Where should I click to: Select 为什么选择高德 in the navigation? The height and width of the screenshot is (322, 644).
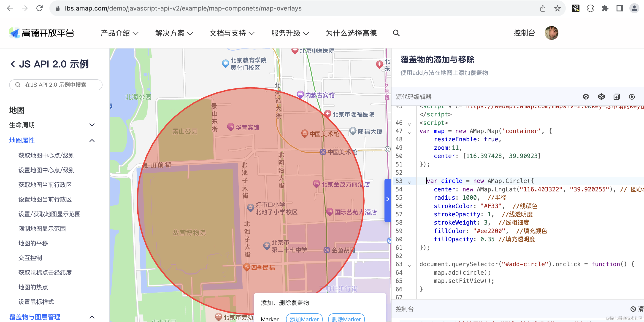tap(351, 33)
